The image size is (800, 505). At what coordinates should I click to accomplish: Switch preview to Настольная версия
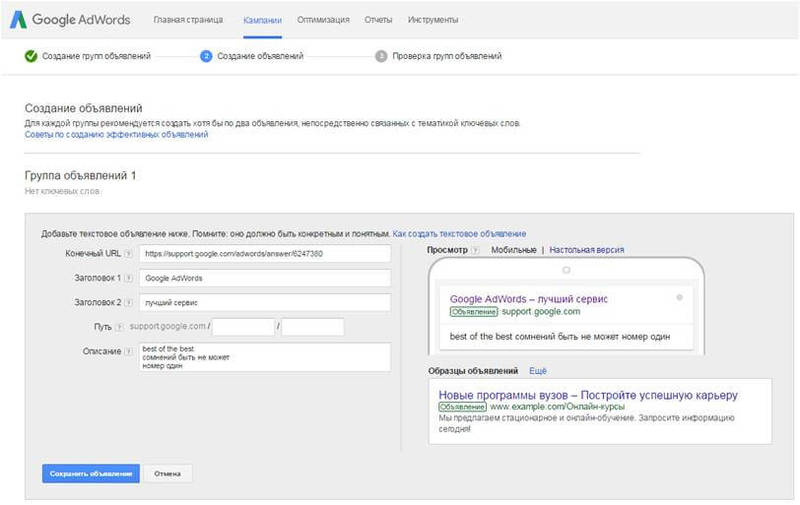586,250
